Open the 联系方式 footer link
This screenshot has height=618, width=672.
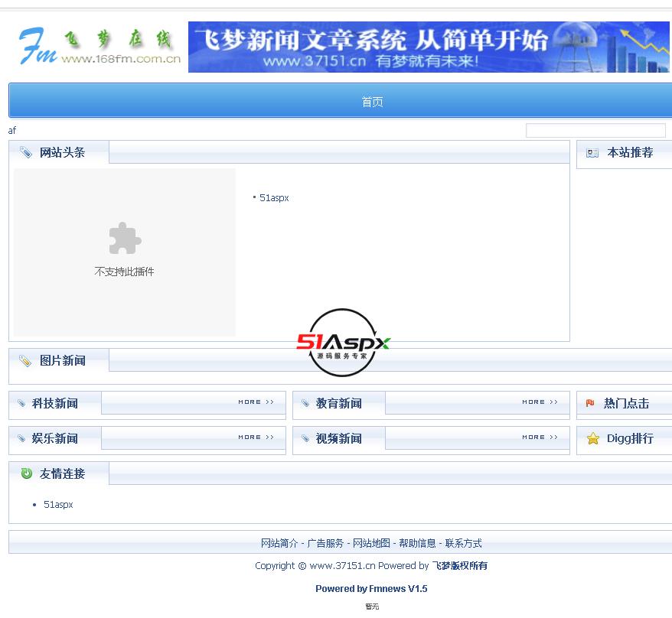(x=463, y=543)
